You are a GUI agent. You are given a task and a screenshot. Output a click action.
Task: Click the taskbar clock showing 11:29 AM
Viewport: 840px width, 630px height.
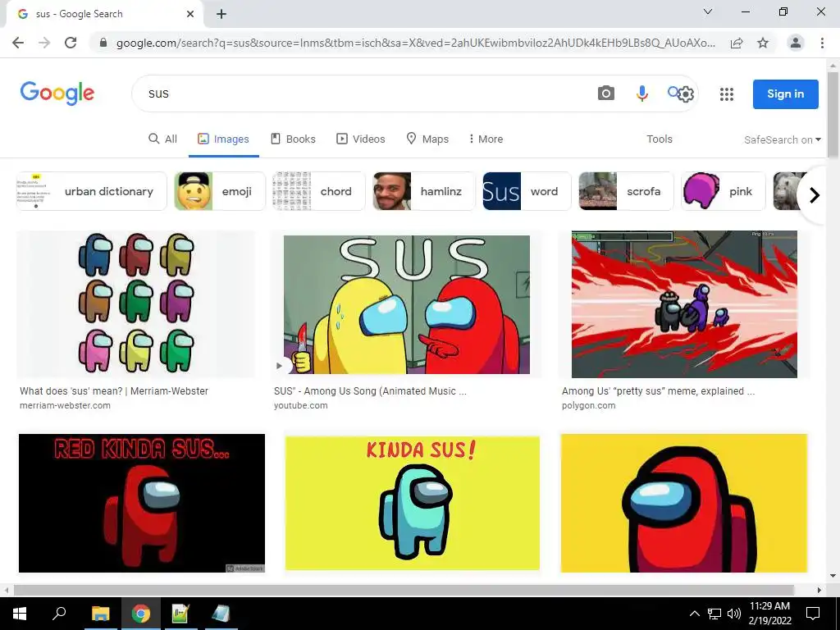769,614
